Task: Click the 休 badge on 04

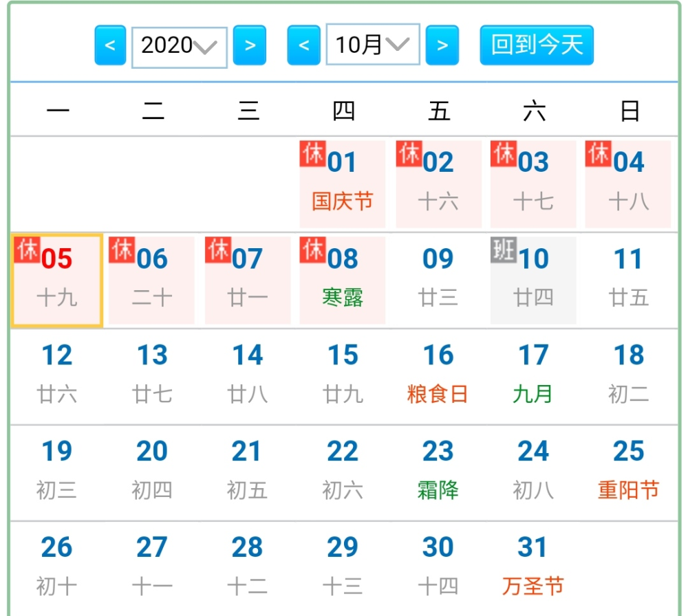Action: pyautogui.click(x=599, y=153)
